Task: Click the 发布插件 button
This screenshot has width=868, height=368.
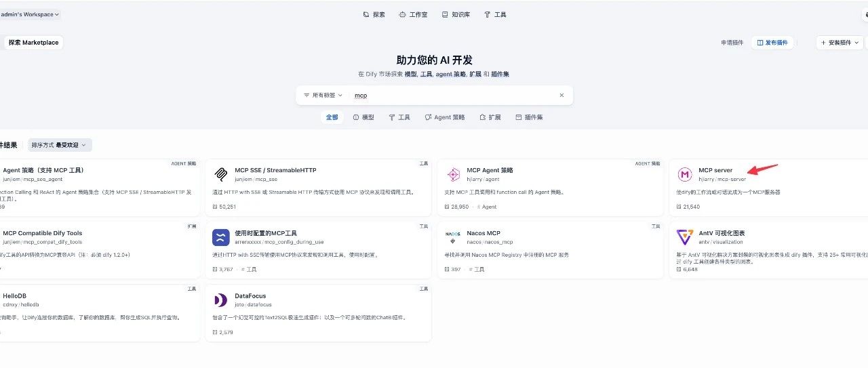Action: click(772, 43)
